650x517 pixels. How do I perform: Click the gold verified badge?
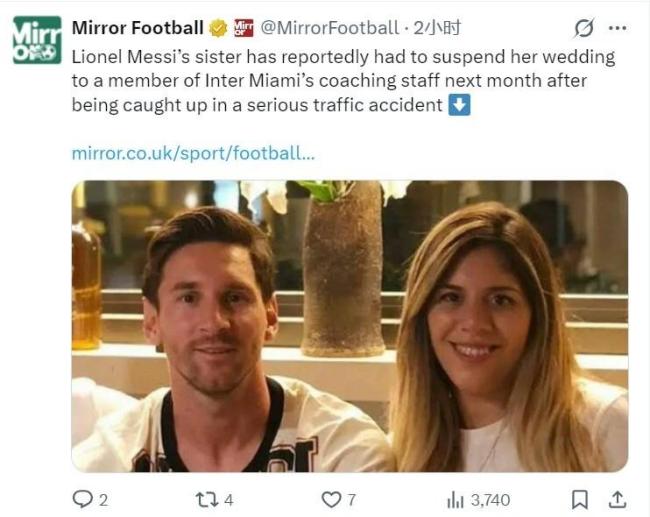218,28
